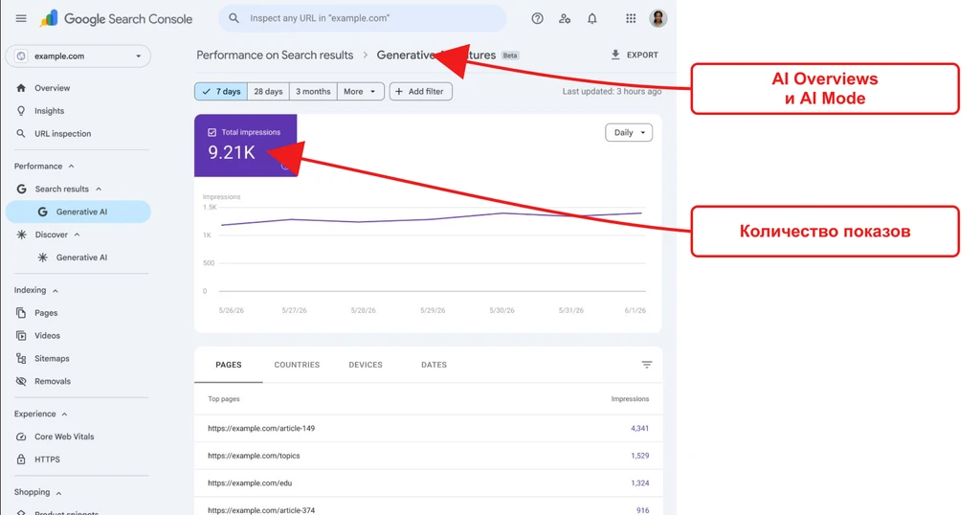Select the 28 days date range
This screenshot has width=980, height=515.
tap(268, 91)
